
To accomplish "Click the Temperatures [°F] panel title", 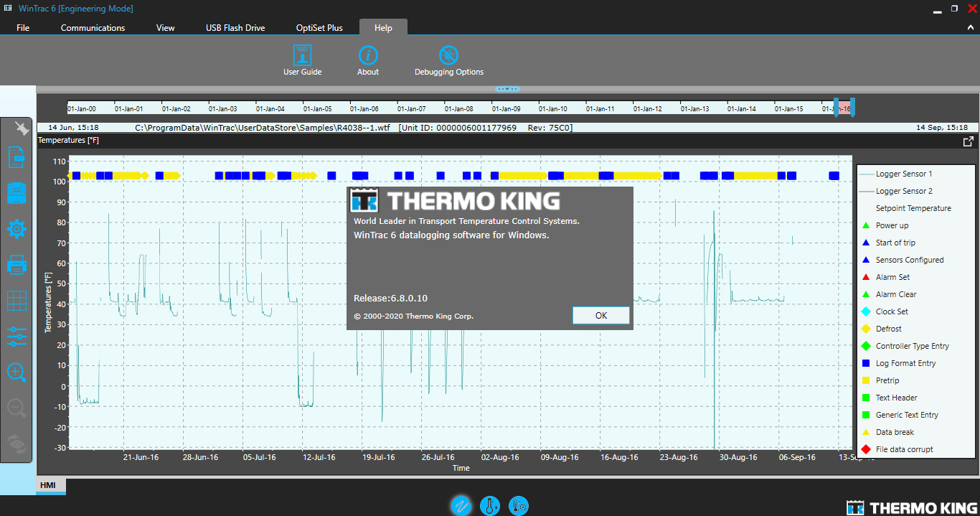I will (x=69, y=140).
